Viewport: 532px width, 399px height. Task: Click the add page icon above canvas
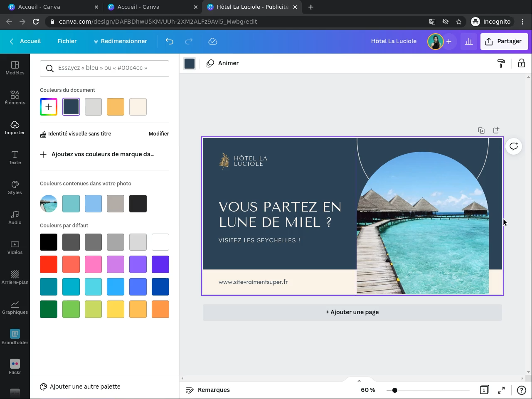tap(496, 131)
